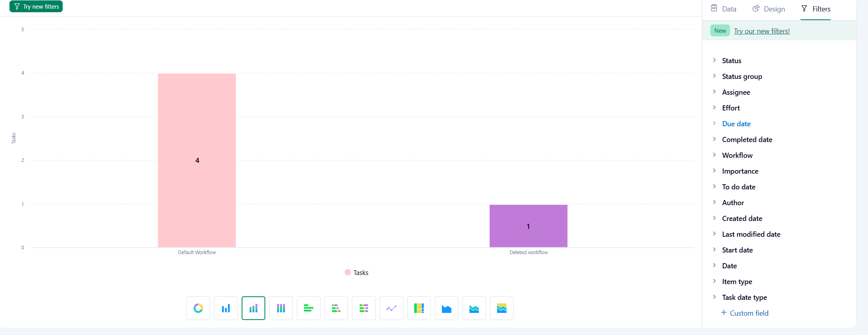868x335 pixels.
Task: Select the line chart type
Action: pyautogui.click(x=391, y=308)
